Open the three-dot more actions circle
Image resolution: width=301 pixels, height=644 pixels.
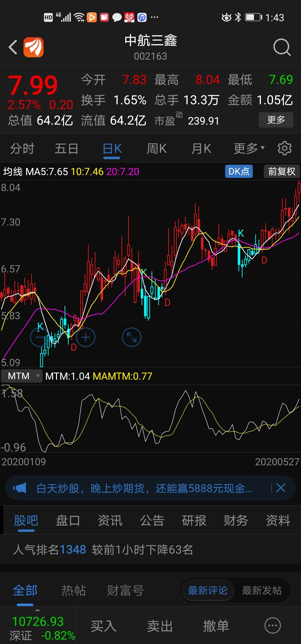tap(272, 625)
